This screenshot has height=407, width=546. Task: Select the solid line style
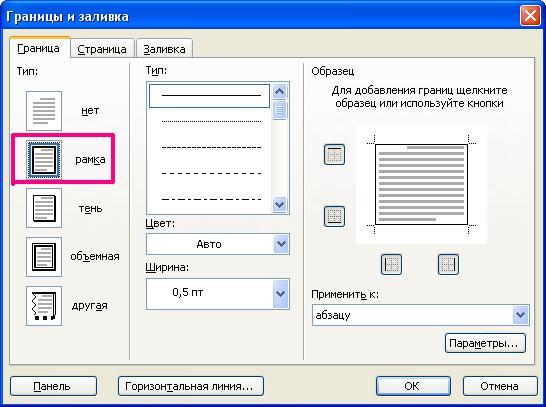[210, 95]
